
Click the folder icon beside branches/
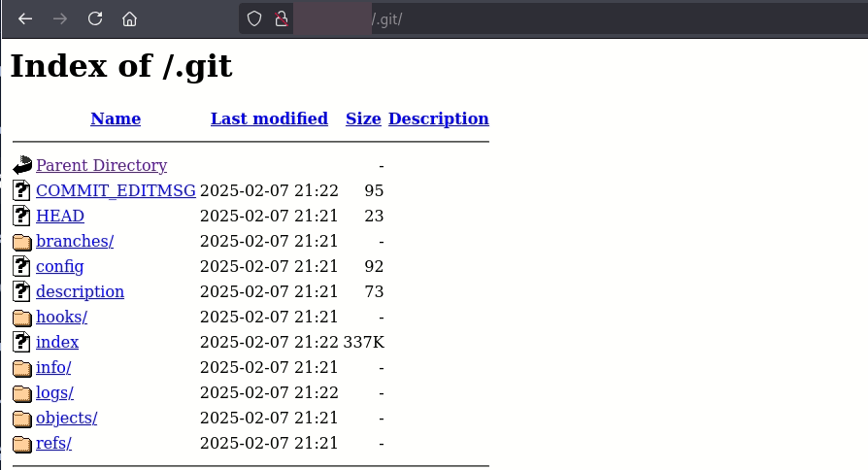(x=22, y=242)
